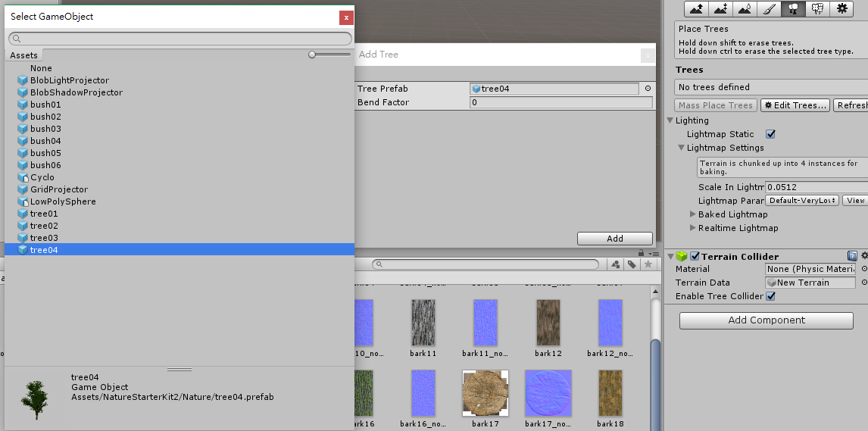
Task: Select the Raise/Lower Terrain tool
Action: pyautogui.click(x=697, y=9)
